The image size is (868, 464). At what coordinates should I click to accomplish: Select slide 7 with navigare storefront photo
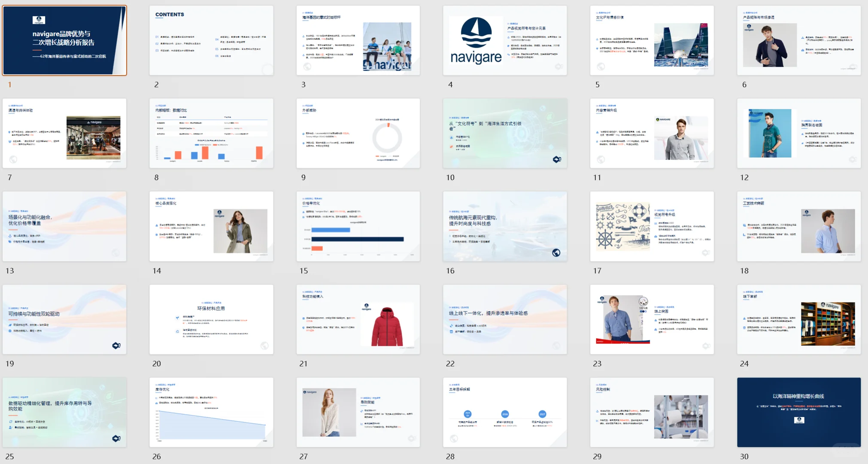pyautogui.click(x=64, y=133)
